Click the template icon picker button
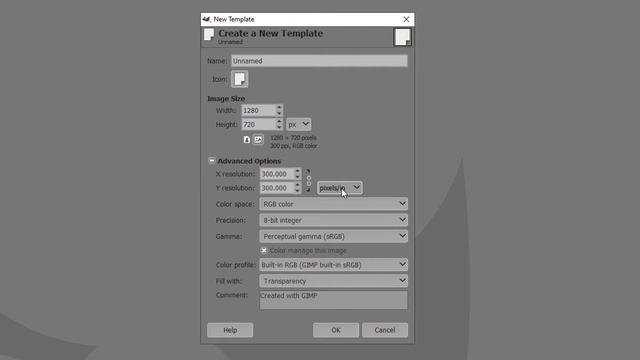 point(240,79)
